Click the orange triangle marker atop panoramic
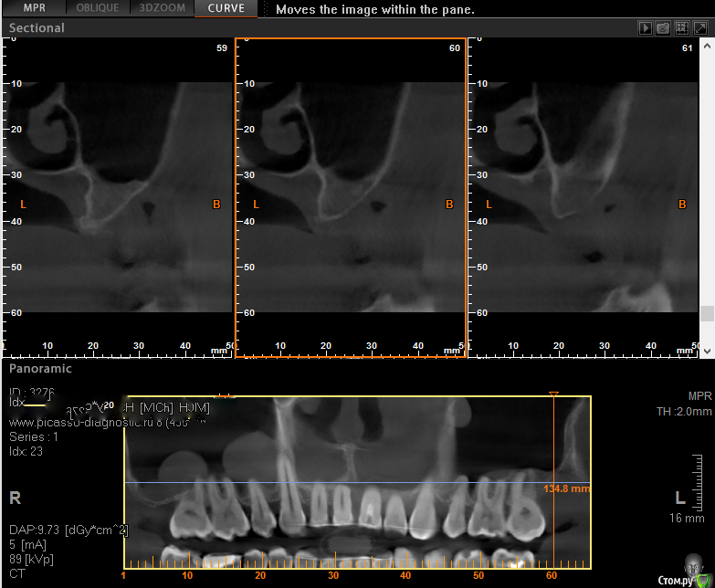This screenshot has width=715, height=588. (x=552, y=394)
